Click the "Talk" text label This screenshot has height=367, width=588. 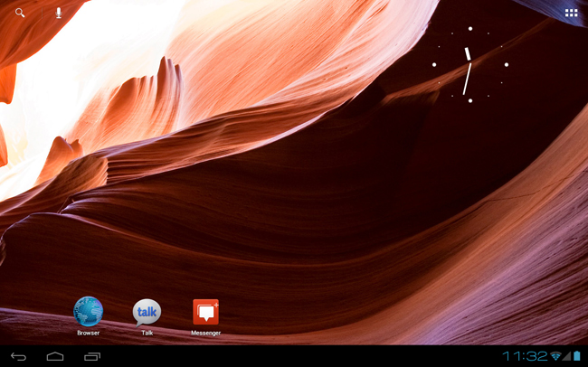click(147, 333)
